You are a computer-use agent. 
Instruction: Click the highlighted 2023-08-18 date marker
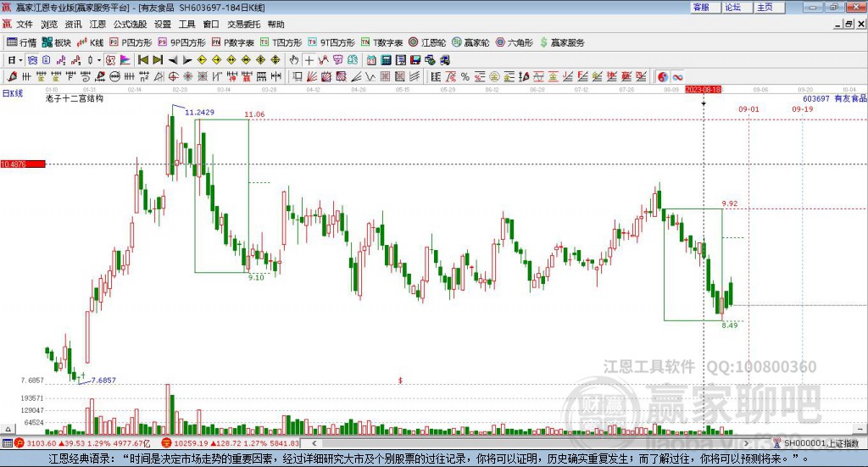coord(703,89)
